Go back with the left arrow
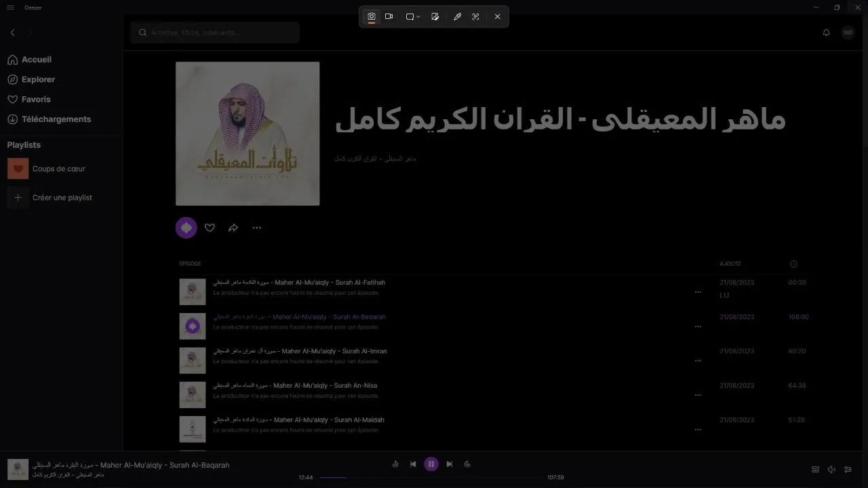The height and width of the screenshot is (488, 868). (x=12, y=33)
